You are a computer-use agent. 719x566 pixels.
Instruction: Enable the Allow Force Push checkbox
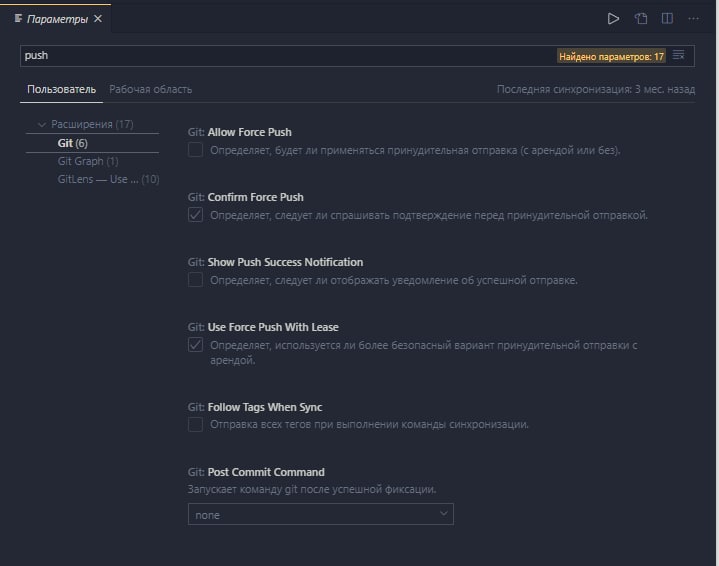tap(196, 150)
